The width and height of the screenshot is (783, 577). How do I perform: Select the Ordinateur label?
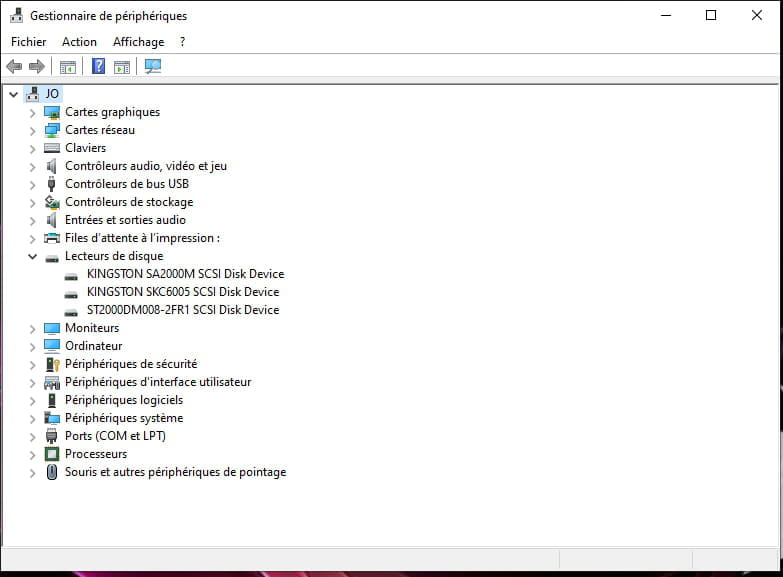point(93,346)
